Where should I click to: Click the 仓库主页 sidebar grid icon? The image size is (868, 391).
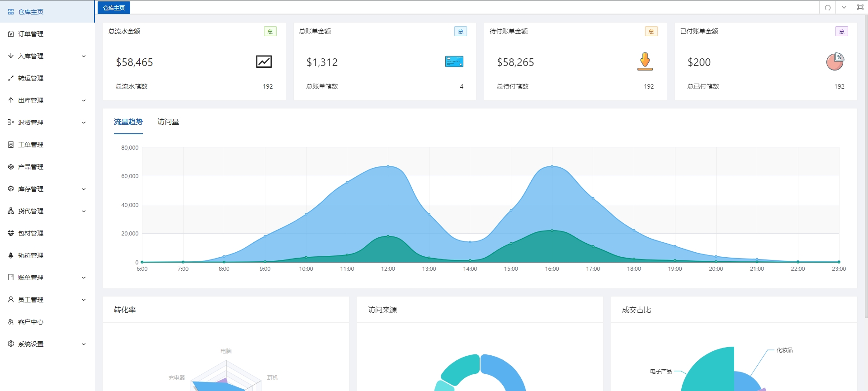pos(11,12)
